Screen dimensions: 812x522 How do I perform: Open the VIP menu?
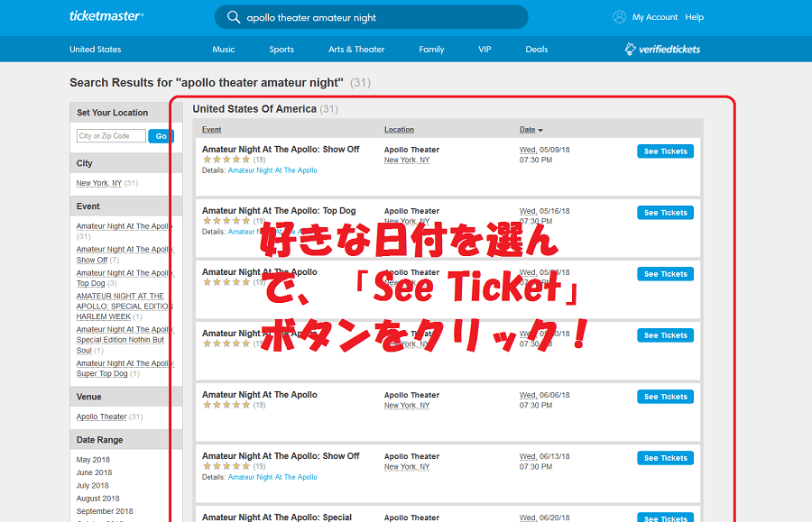click(x=484, y=50)
